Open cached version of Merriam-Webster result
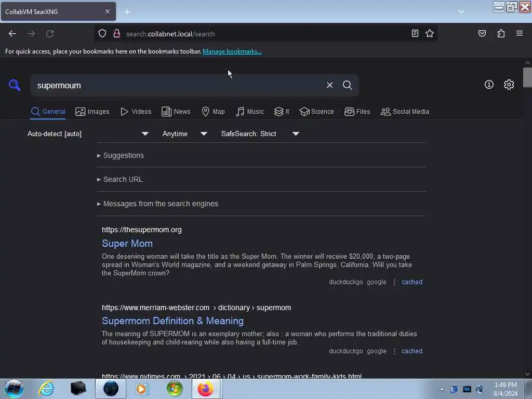The height and width of the screenshot is (399, 532). (x=412, y=351)
